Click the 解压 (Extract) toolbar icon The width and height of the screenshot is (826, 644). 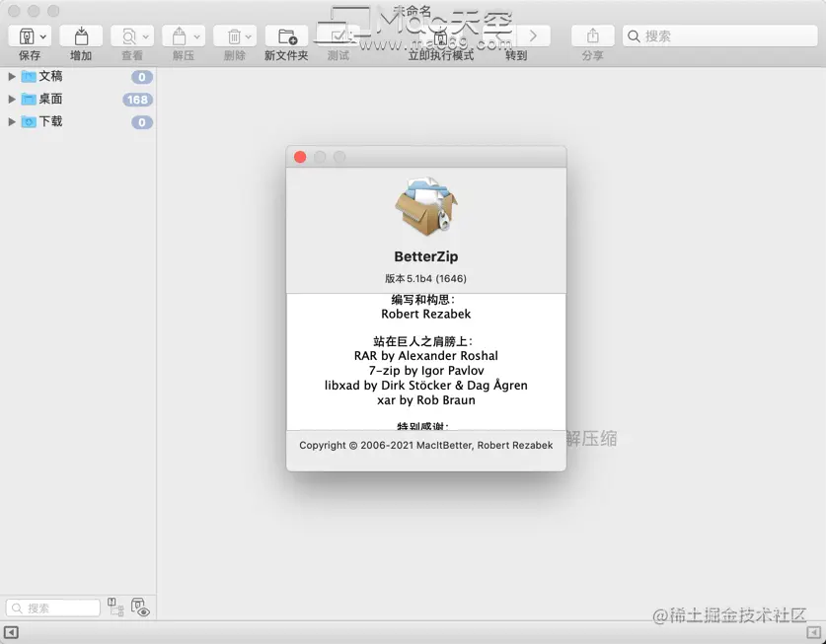[x=179, y=36]
